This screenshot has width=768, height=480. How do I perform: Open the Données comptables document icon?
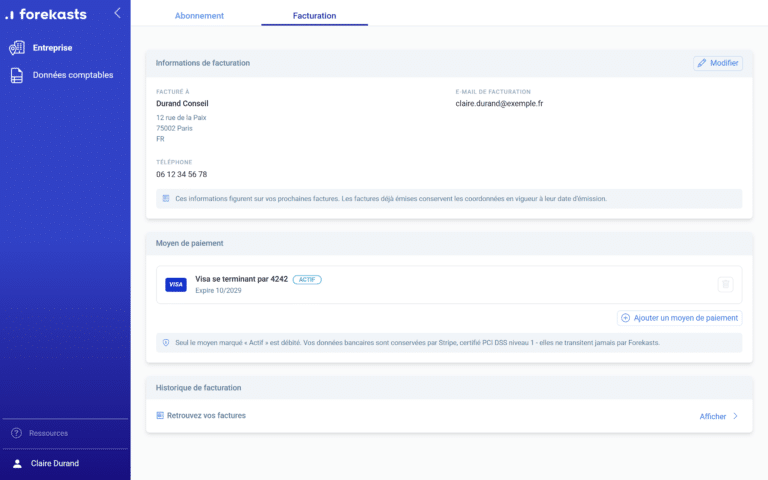(x=17, y=75)
